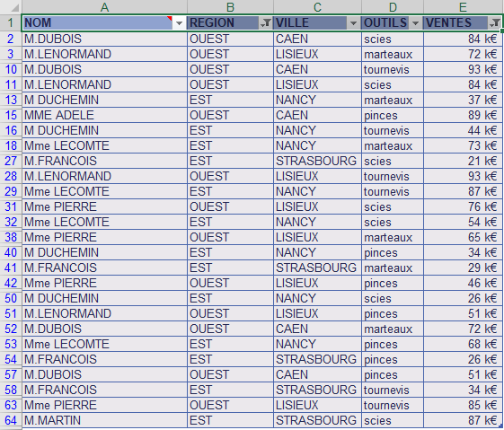
Task: Select the NOM header cell
Action: pyautogui.click(x=104, y=23)
